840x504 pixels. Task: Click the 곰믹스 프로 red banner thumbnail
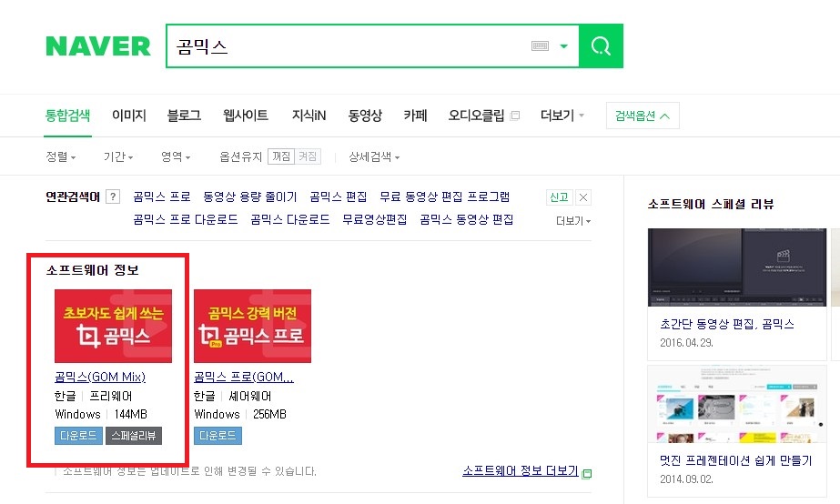(x=252, y=327)
